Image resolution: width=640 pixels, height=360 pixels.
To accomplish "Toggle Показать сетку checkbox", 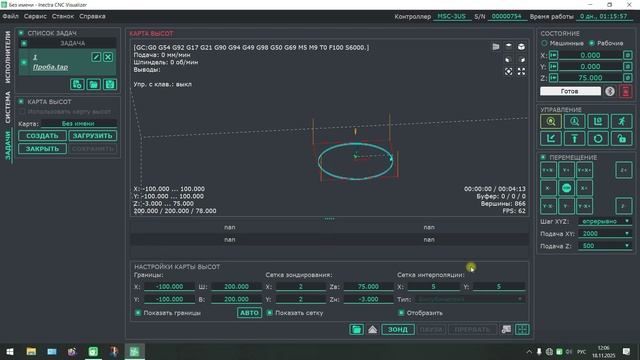I will coord(270,313).
